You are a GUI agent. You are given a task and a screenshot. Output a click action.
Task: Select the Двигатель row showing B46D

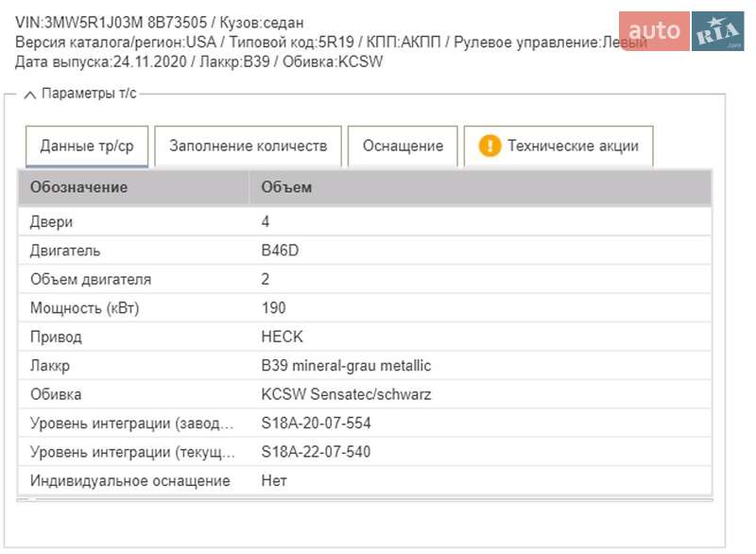click(x=283, y=250)
